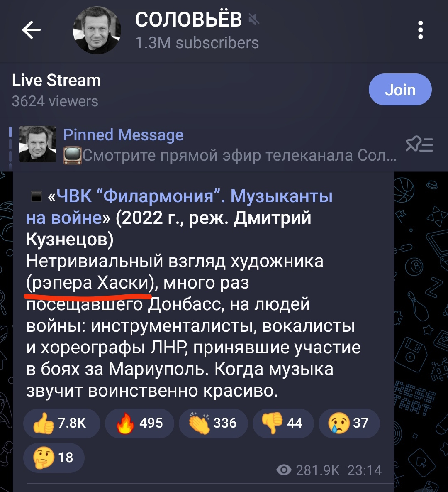
Task: Open channel info via СОЛОВЬЁВ title
Action: tap(188, 20)
